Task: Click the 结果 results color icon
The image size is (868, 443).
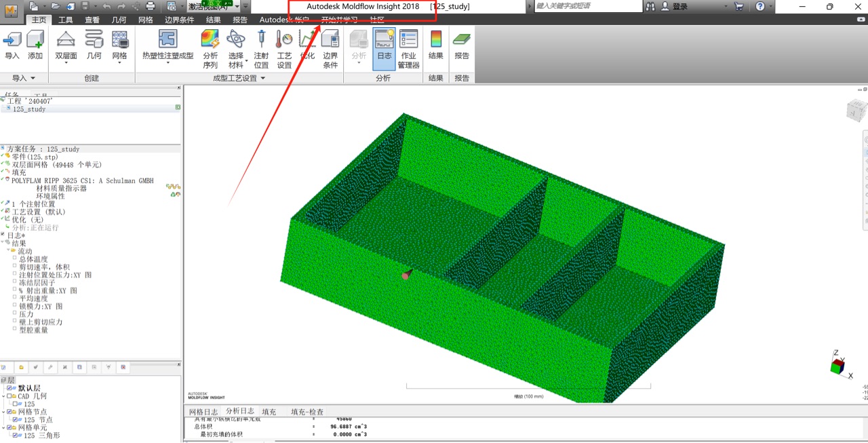Action: pyautogui.click(x=436, y=39)
